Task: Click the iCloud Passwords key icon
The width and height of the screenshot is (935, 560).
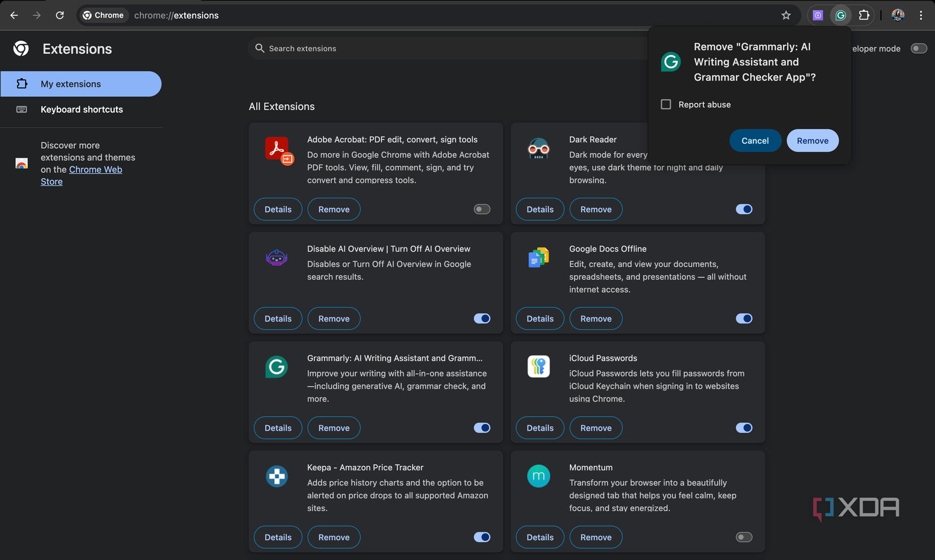Action: tap(538, 367)
